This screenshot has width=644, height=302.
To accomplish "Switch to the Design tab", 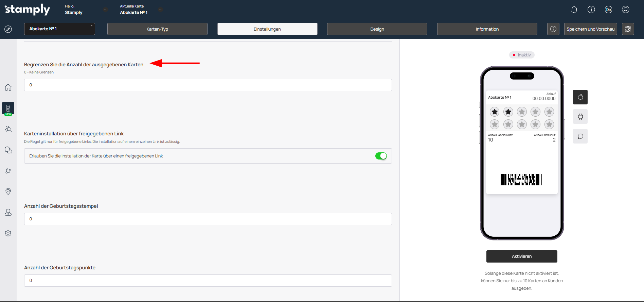I will pyautogui.click(x=377, y=29).
